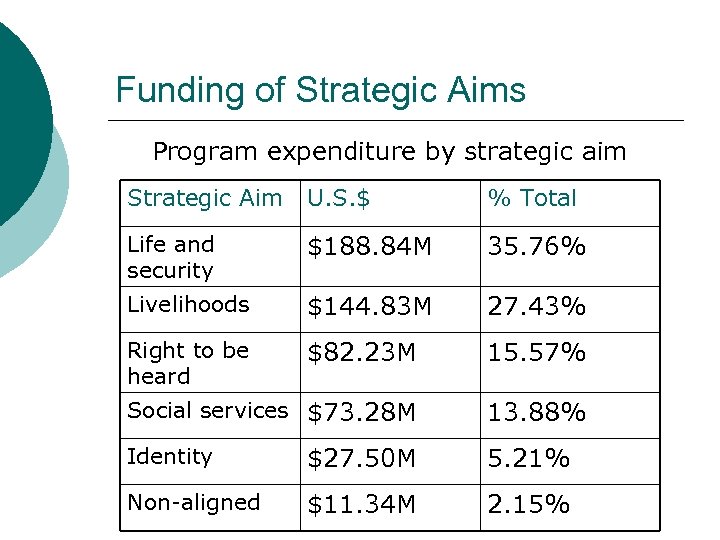Select the subtitle 'Program expenditure by strategic aim'
The image size is (720, 540).
(x=389, y=152)
